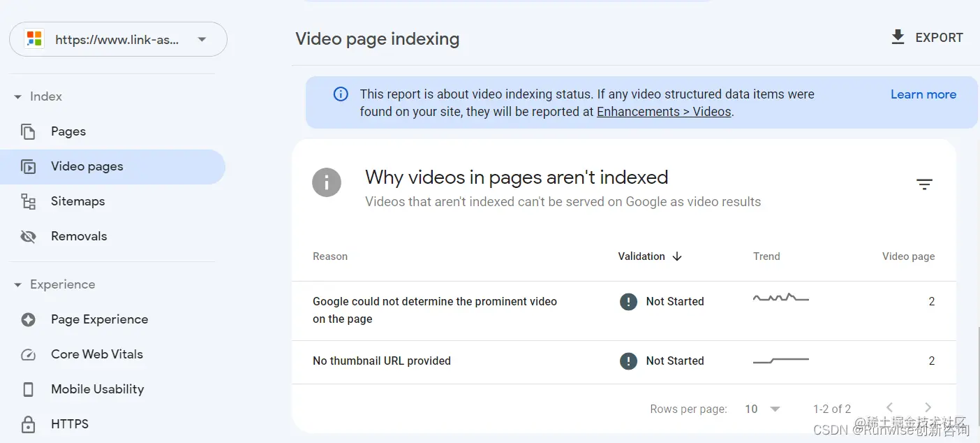Open the property selector dropdown
The width and height of the screenshot is (980, 443).
click(118, 39)
